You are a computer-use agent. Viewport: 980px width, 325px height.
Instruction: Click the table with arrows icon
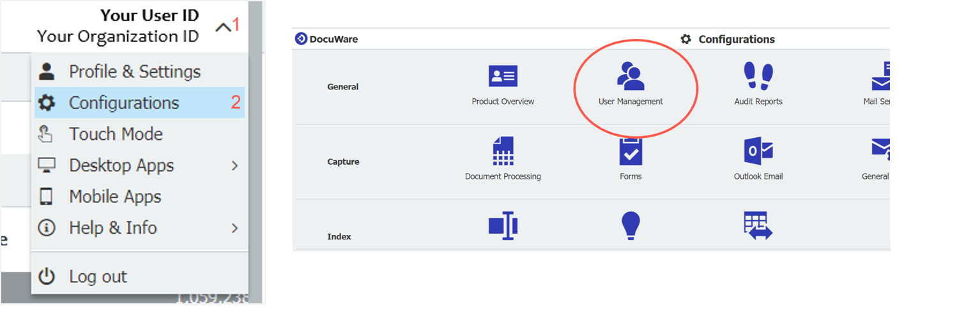point(758,226)
